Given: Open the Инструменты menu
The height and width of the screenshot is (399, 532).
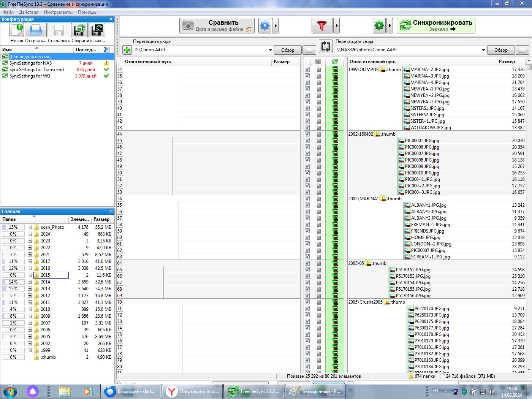Looking at the screenshot, I should (x=58, y=12).
